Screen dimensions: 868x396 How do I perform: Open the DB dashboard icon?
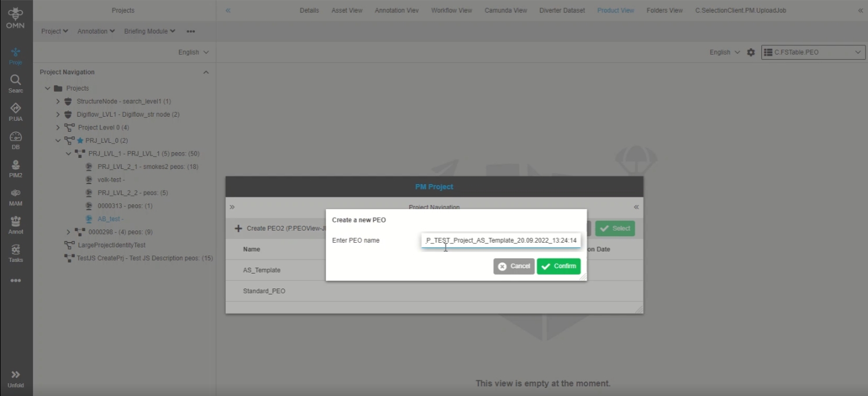(x=16, y=141)
